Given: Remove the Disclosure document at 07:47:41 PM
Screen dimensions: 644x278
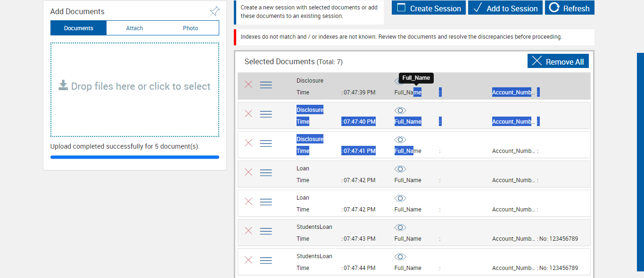Looking at the screenshot, I should click(248, 143).
